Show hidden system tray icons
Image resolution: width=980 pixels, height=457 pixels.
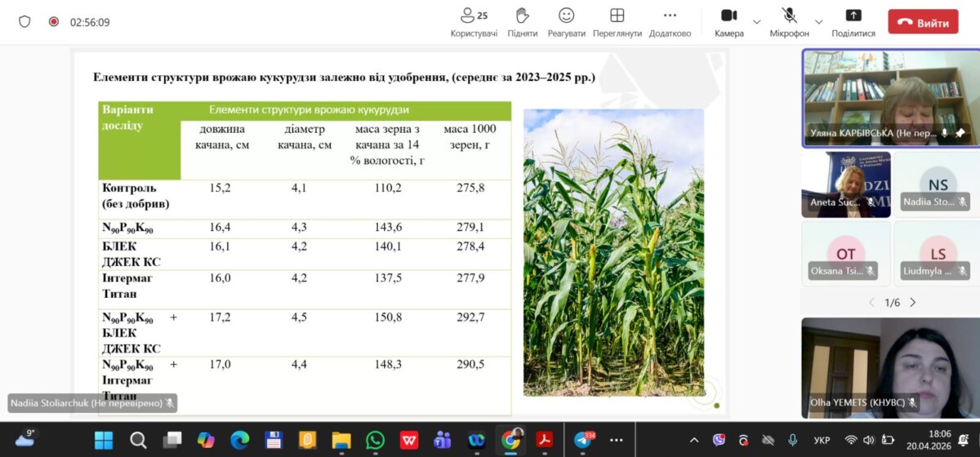[x=694, y=441]
